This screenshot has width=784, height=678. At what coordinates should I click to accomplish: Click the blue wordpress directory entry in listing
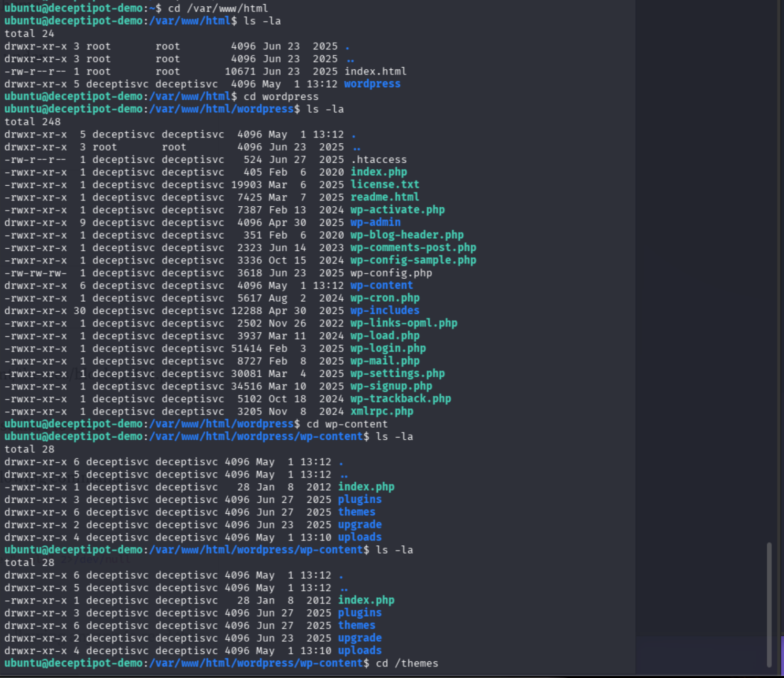tap(372, 84)
